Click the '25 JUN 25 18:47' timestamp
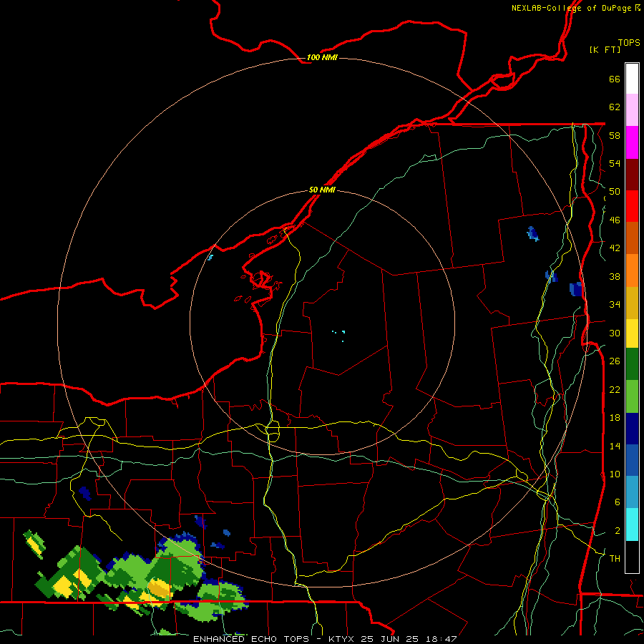The height and width of the screenshot is (644, 644). pyautogui.click(x=409, y=639)
